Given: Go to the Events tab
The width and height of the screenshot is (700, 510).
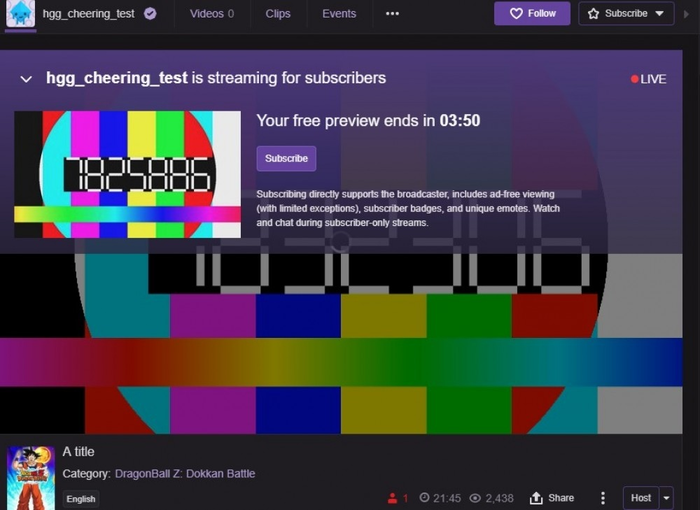Looking at the screenshot, I should point(339,14).
